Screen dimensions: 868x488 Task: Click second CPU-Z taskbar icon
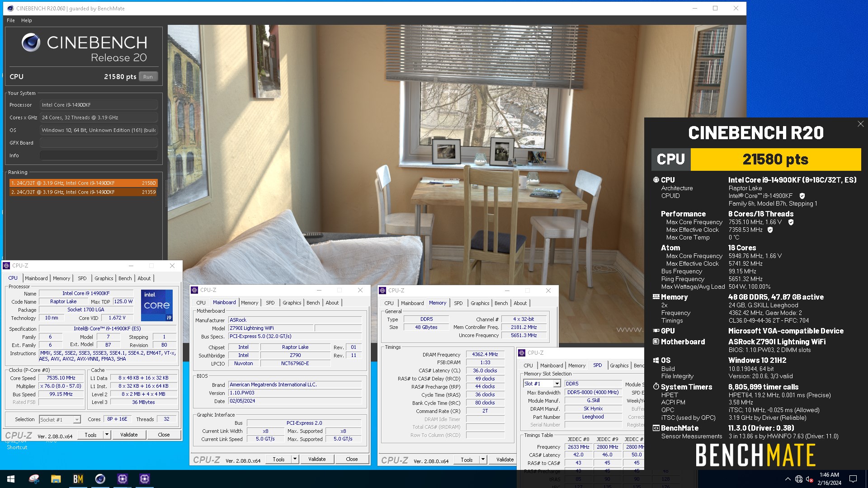(x=144, y=479)
